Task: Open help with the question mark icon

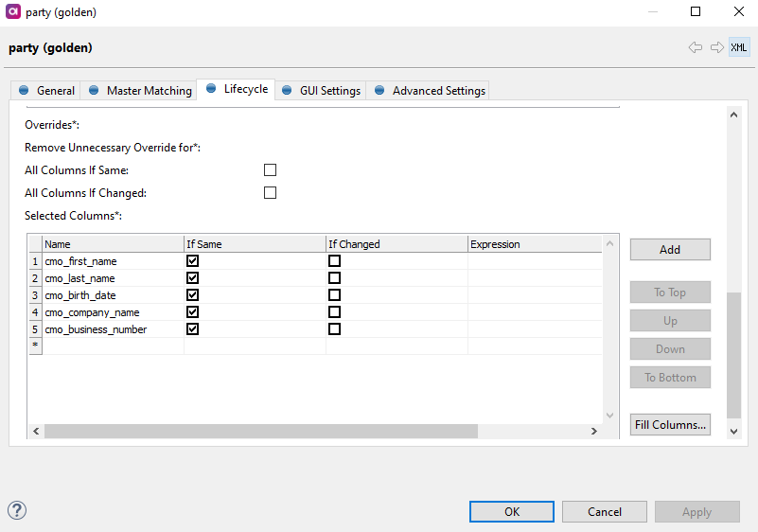Action: click(x=17, y=510)
